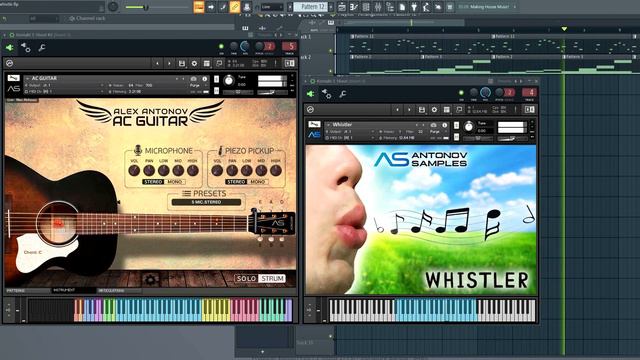Toggle the orange keyboard icon in recording toolbar
The height and width of the screenshot is (360, 640).
[x=199, y=7]
